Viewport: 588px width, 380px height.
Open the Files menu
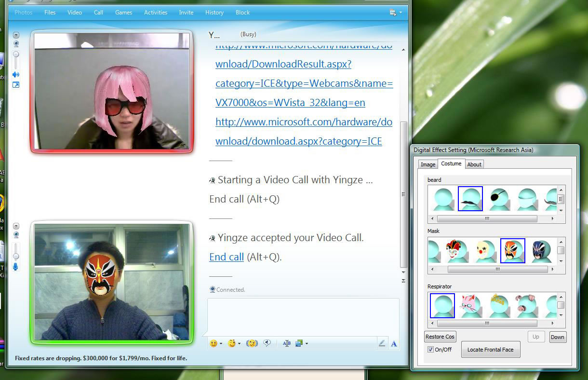(x=50, y=13)
